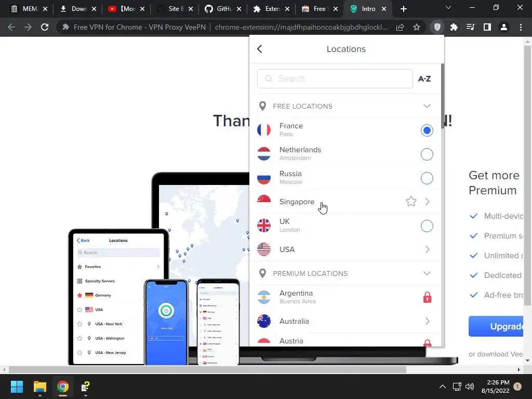The image size is (532, 399).
Task: Go back using the Locations back arrow
Action: (x=260, y=49)
